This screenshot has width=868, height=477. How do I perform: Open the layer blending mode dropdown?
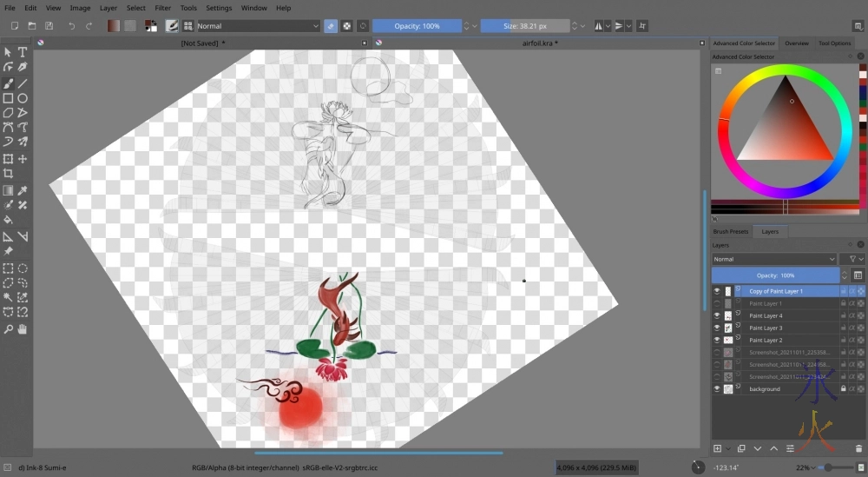point(774,259)
